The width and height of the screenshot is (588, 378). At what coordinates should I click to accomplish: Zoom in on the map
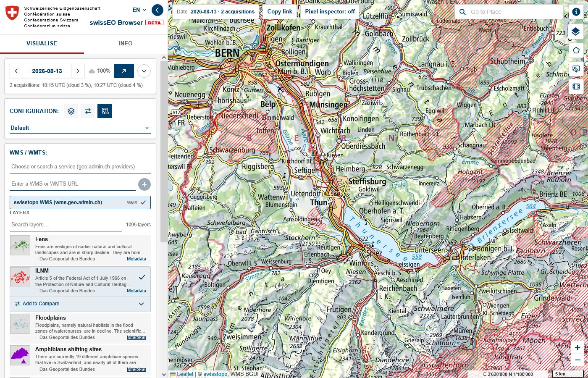[x=577, y=347]
